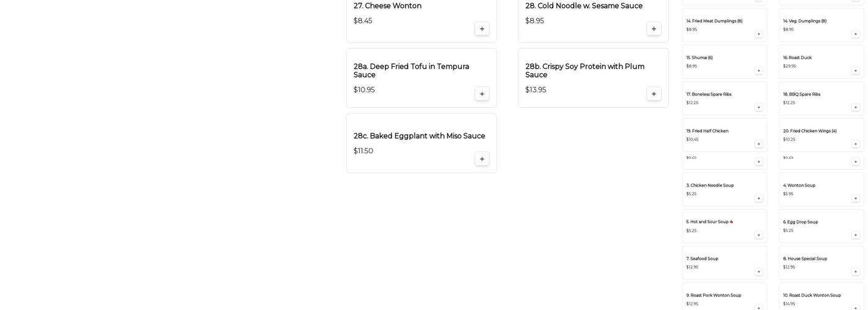Add 6. Egg Drop Soup
Screen dimensions: 868x310
click(x=856, y=235)
